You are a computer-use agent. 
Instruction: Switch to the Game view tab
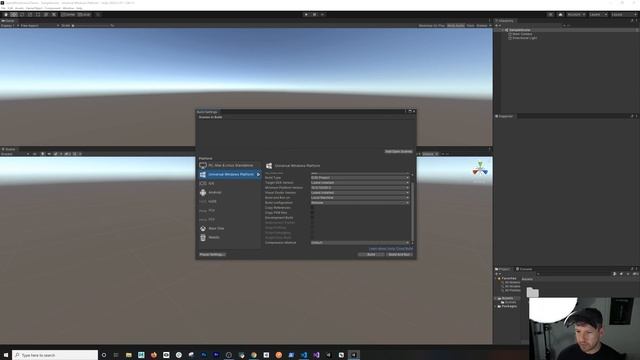click(8, 20)
